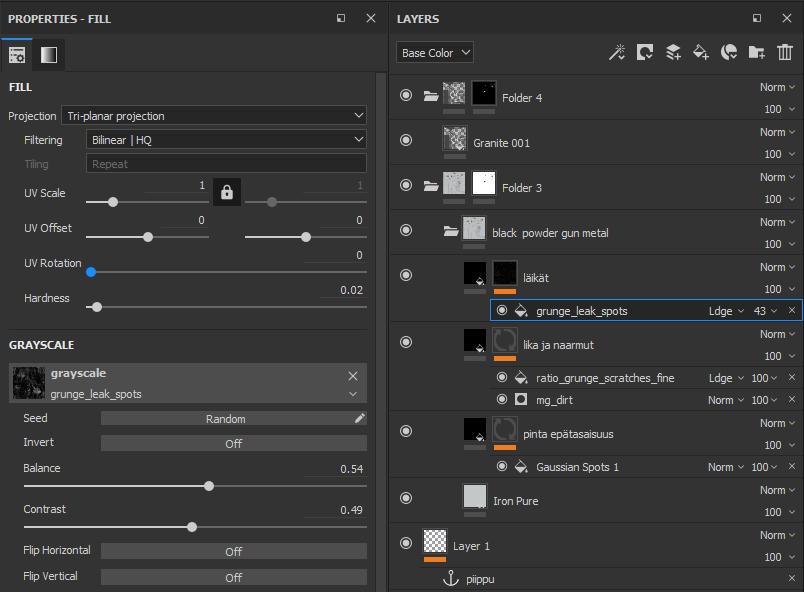Screen dimensions: 804x592
Task: Delete the selected layer with trash icon
Action: [785, 52]
